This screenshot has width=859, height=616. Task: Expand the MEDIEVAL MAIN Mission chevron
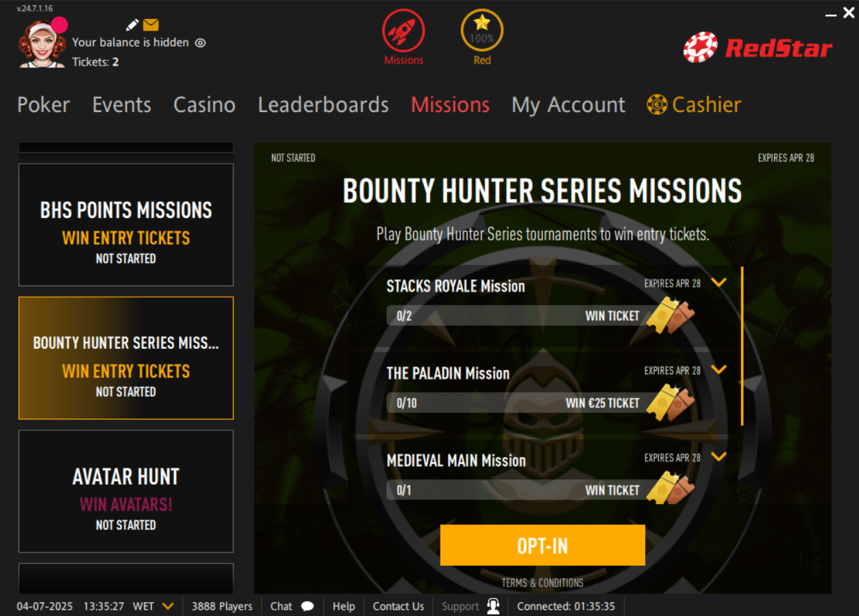[718, 457]
